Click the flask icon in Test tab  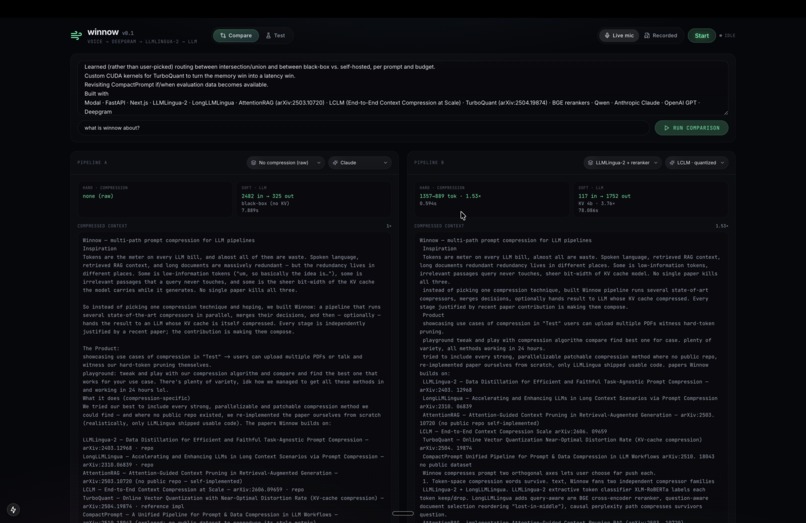click(x=268, y=35)
